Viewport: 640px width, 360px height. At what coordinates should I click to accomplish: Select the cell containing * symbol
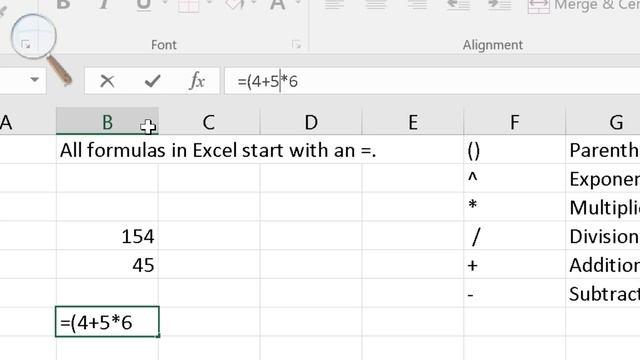pos(514,207)
